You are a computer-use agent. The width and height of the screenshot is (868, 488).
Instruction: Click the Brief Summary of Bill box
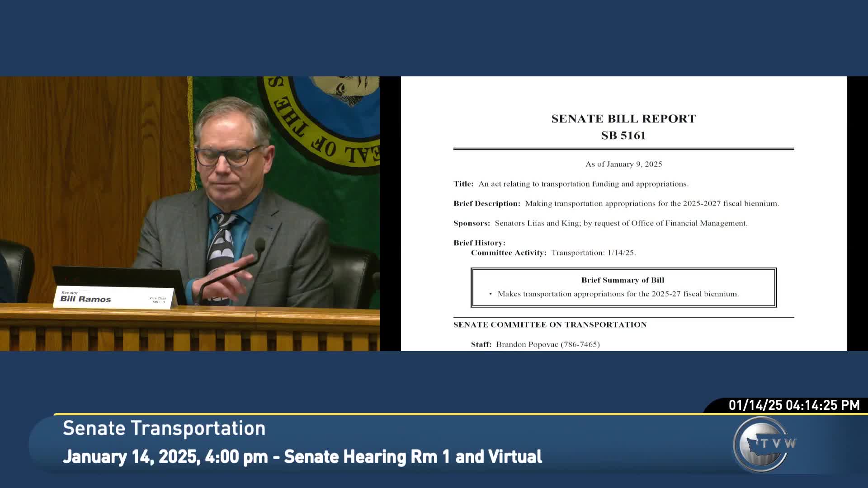coord(623,287)
